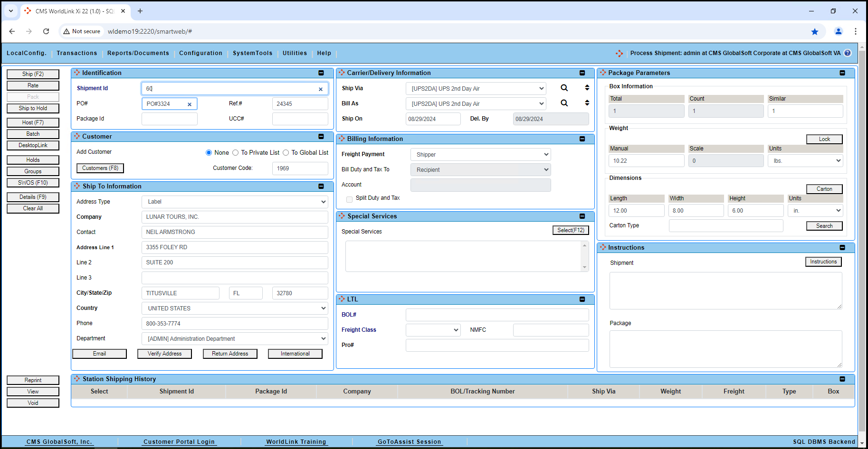Open the Freight Payment dropdown
Screen dimensions: 868x449
tap(480, 154)
